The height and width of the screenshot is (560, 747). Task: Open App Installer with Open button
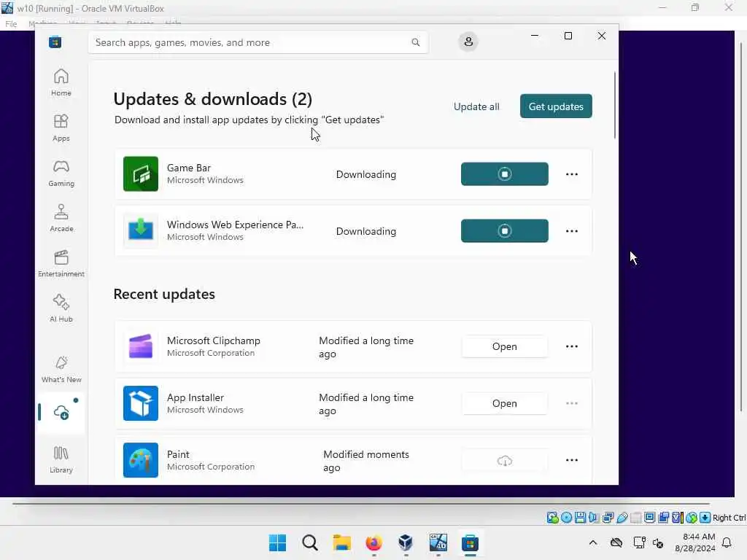click(505, 403)
